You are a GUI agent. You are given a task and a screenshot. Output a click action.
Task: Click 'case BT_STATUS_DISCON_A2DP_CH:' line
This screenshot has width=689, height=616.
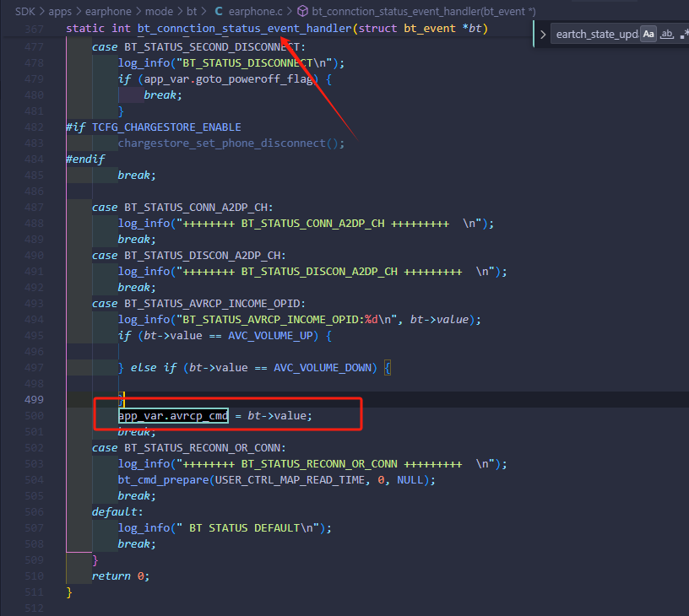click(189, 256)
